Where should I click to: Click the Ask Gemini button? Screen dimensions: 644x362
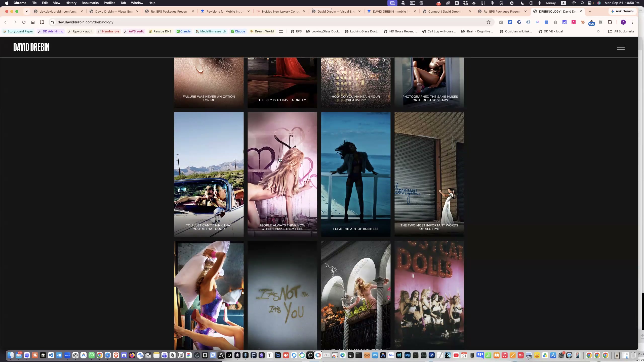pyautogui.click(x=622, y=11)
